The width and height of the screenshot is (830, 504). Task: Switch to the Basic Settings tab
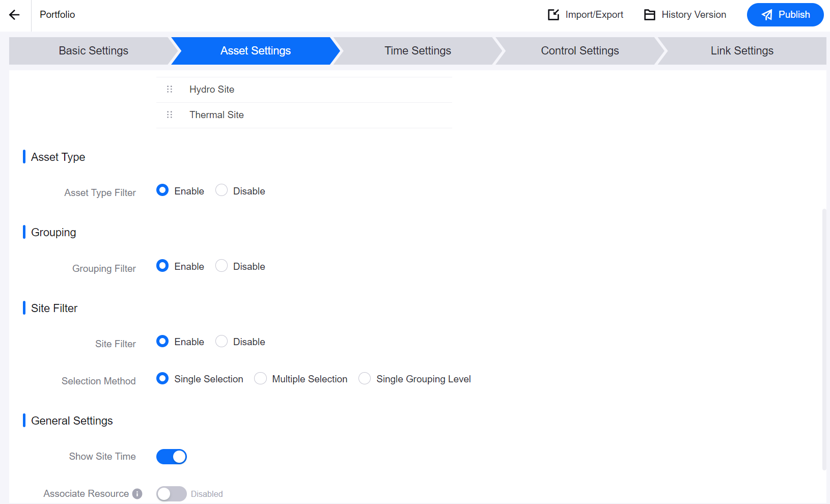click(x=93, y=51)
